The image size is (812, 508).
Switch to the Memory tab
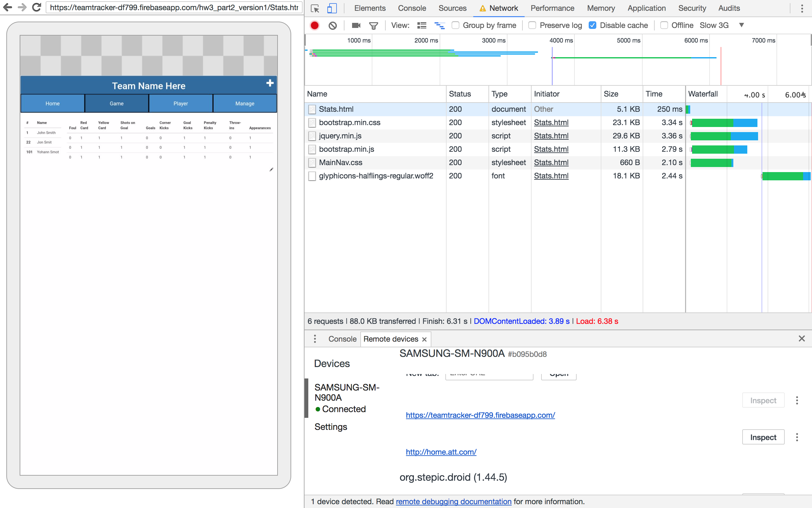click(601, 8)
